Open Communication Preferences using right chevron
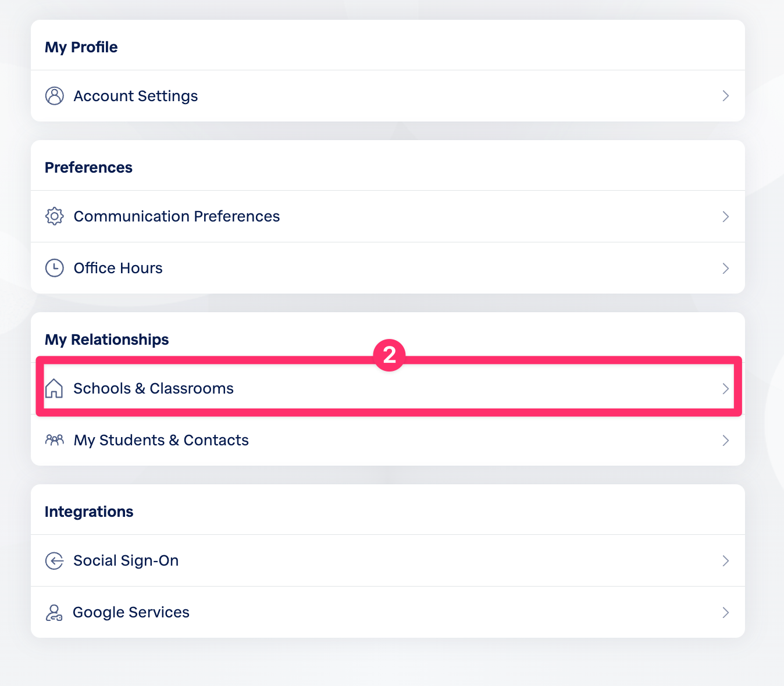784x686 pixels. pyautogui.click(x=725, y=217)
